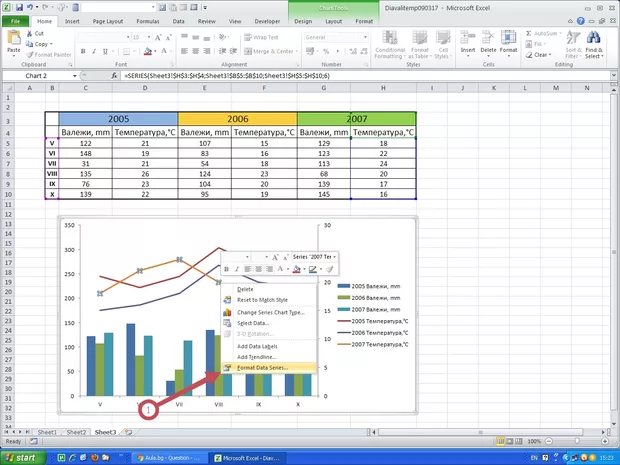Click the Insert cells icon
Screen dimensions: 620x465
click(x=468, y=38)
